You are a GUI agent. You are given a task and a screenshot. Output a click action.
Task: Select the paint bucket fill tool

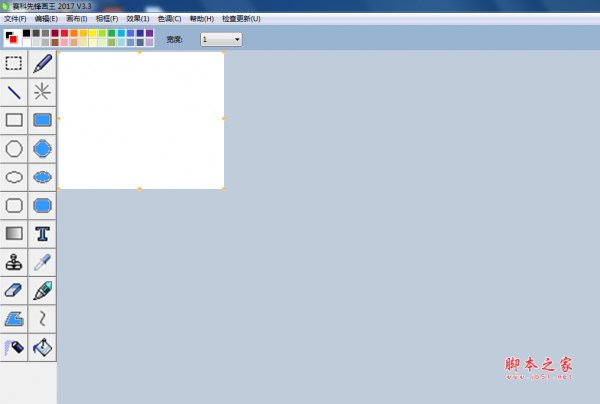pos(42,347)
